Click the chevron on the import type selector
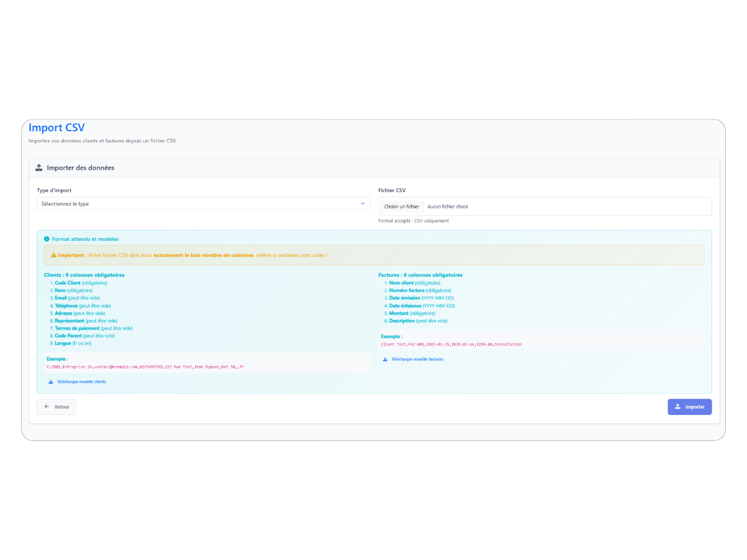This screenshot has width=747, height=560. 363,203
